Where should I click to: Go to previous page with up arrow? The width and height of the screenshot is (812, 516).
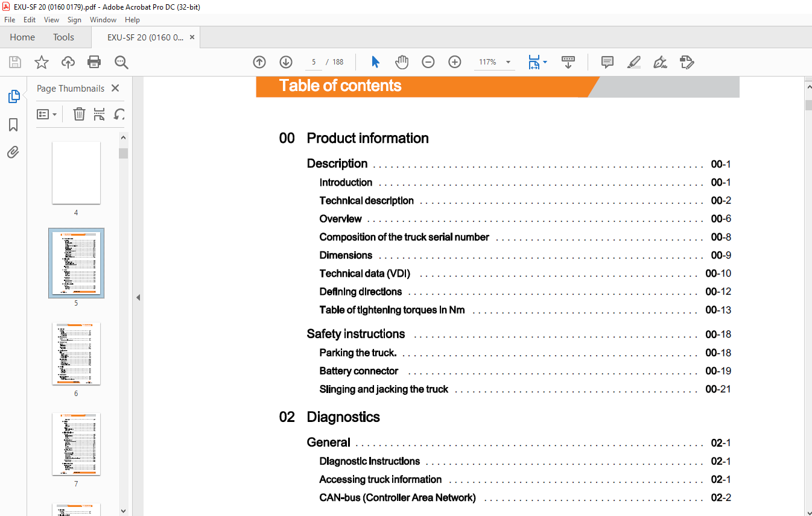pos(259,62)
